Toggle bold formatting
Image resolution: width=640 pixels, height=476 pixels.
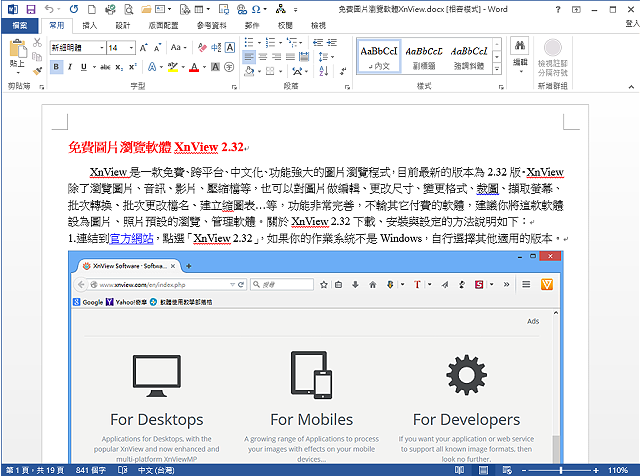tap(56, 67)
